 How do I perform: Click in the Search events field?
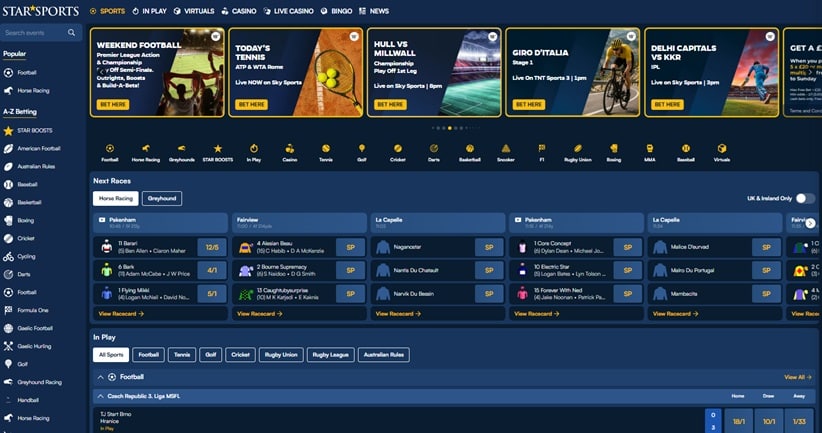pyautogui.click(x=41, y=33)
